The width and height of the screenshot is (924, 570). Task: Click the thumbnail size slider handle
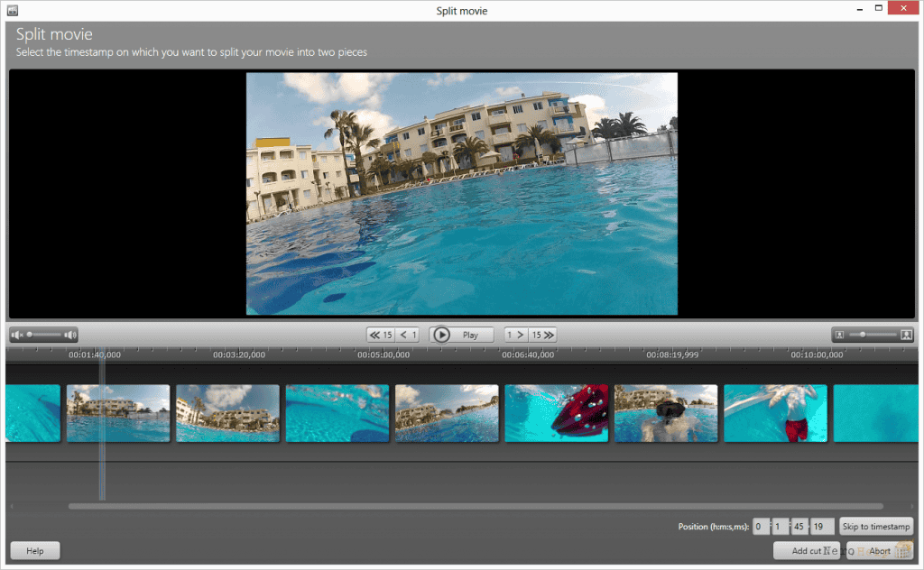point(863,335)
